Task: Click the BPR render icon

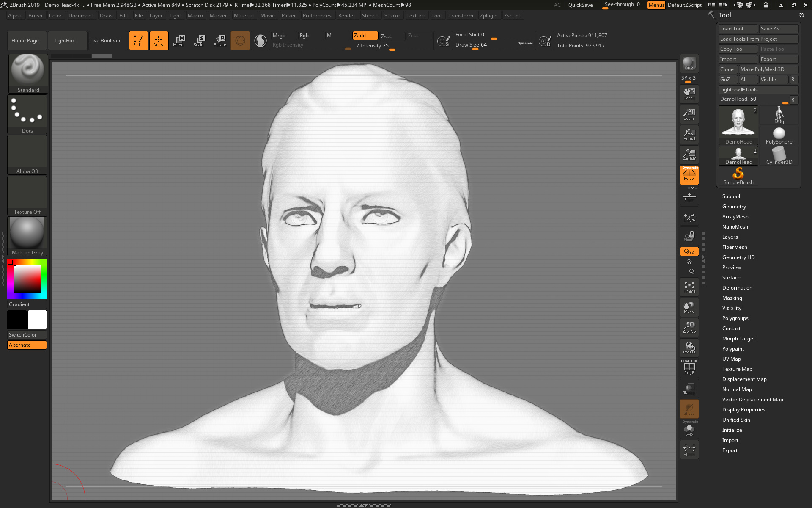Action: [689, 63]
